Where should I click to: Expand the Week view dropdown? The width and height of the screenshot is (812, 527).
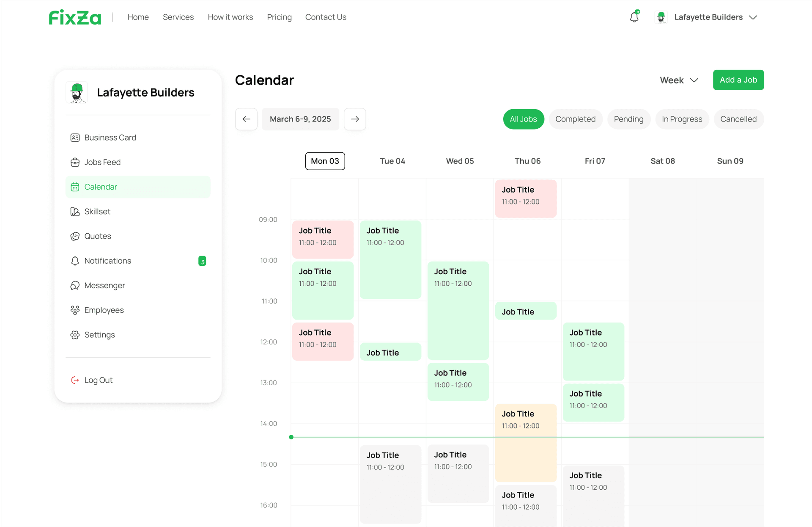(679, 80)
